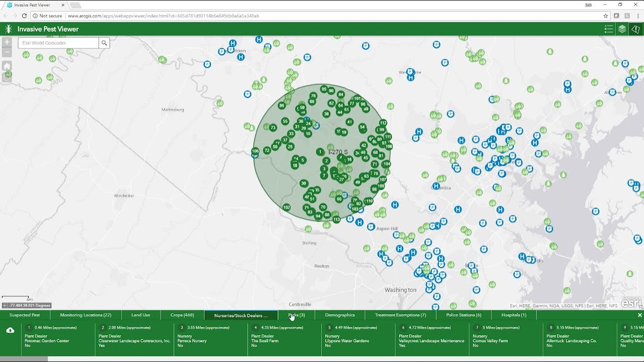Open the Layer List widget icon
The height and width of the screenshot is (362, 644).
pos(622,29)
